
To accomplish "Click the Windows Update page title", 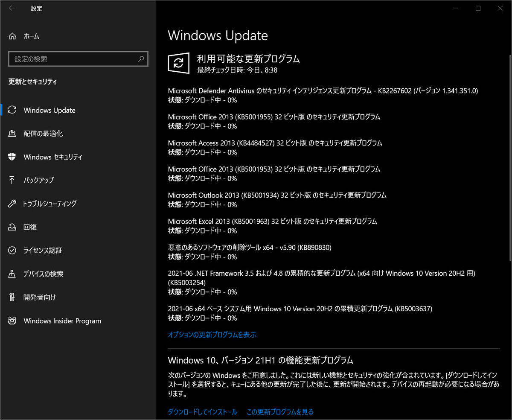I will (x=218, y=35).
